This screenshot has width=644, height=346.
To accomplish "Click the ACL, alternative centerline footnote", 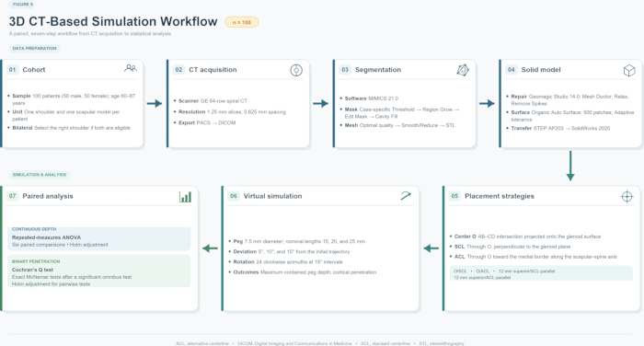I will coord(202,343).
